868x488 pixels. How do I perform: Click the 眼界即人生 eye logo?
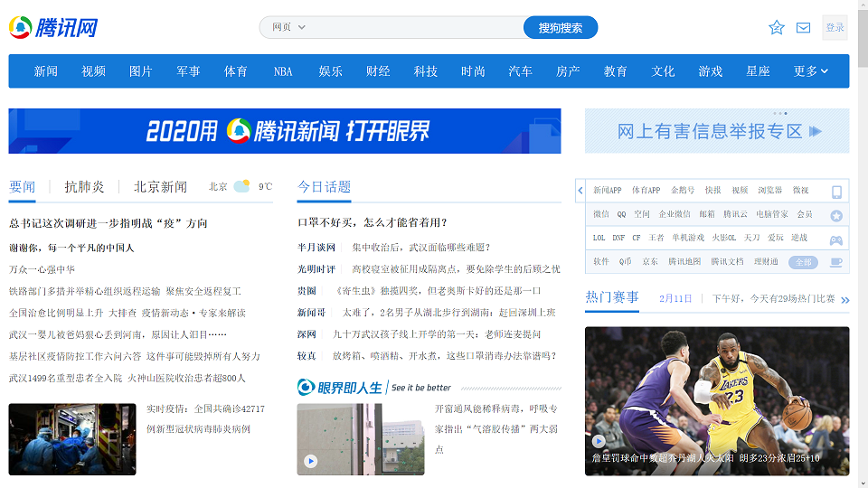(307, 387)
